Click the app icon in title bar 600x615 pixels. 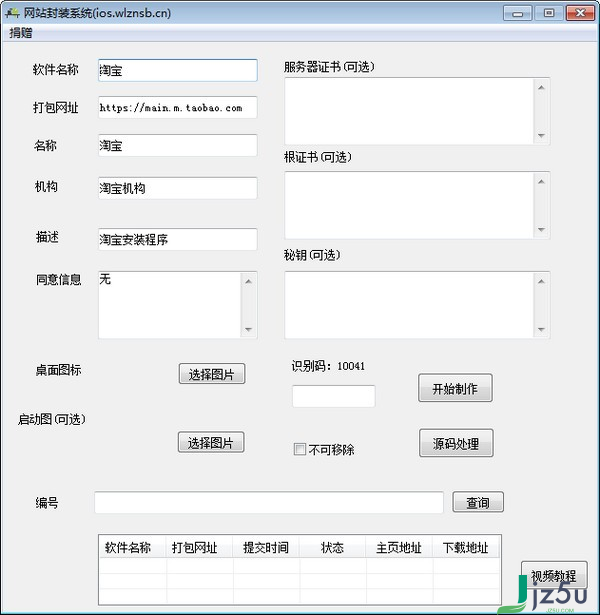click(x=12, y=13)
